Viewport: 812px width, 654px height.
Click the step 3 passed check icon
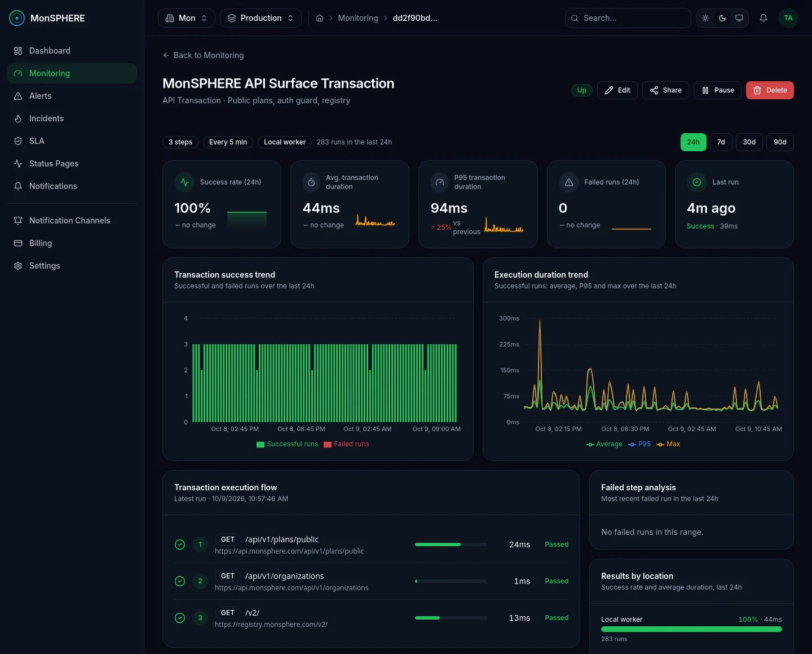point(180,618)
